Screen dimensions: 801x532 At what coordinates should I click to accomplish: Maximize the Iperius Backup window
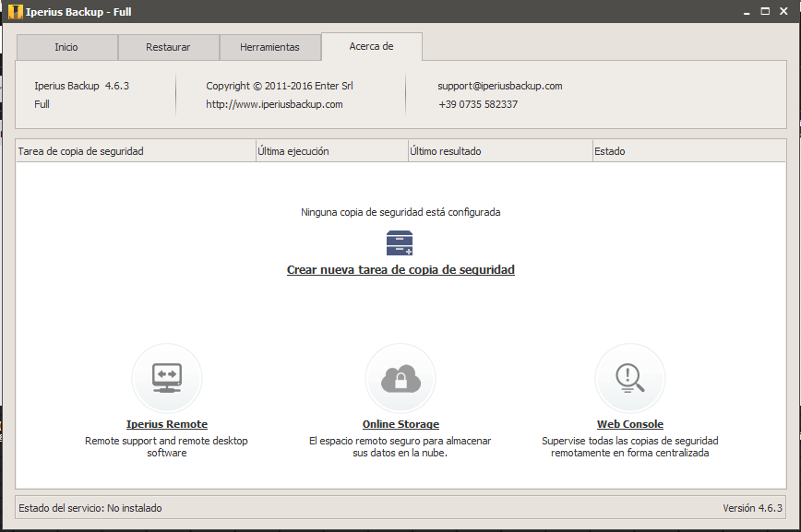click(x=765, y=11)
